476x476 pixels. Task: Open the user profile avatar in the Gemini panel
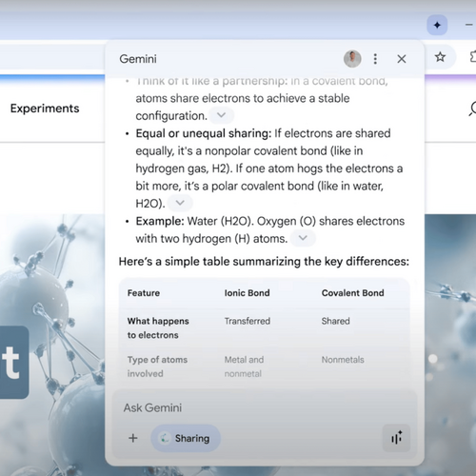(x=352, y=59)
